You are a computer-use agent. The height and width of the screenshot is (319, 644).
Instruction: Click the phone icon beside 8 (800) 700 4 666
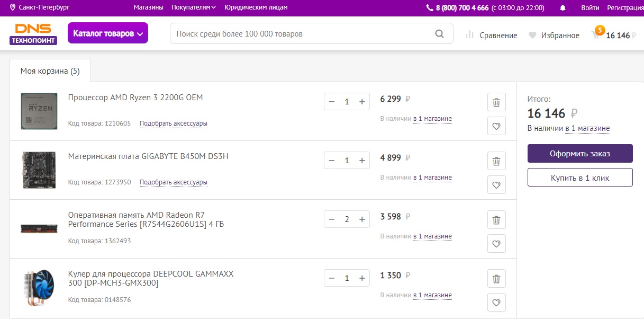coord(430,8)
